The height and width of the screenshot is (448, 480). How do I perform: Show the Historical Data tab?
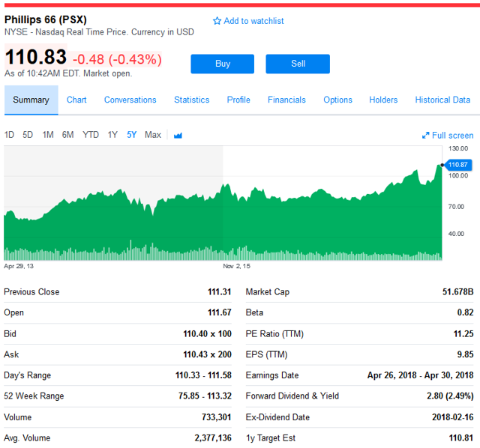[x=442, y=100]
